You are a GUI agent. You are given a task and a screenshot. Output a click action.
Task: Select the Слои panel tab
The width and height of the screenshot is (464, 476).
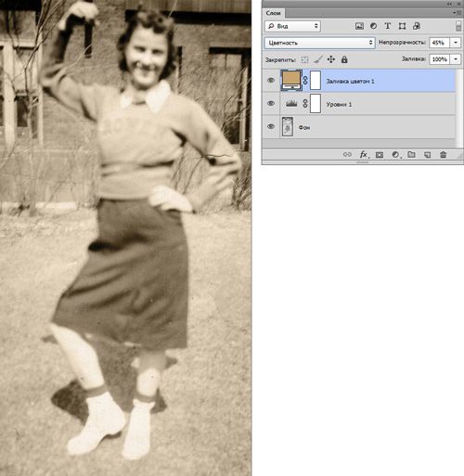(274, 13)
